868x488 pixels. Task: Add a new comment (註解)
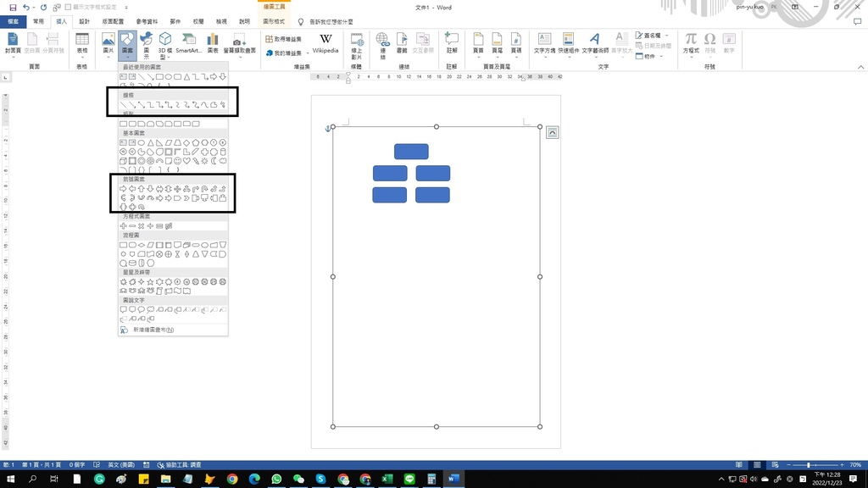coord(452,42)
